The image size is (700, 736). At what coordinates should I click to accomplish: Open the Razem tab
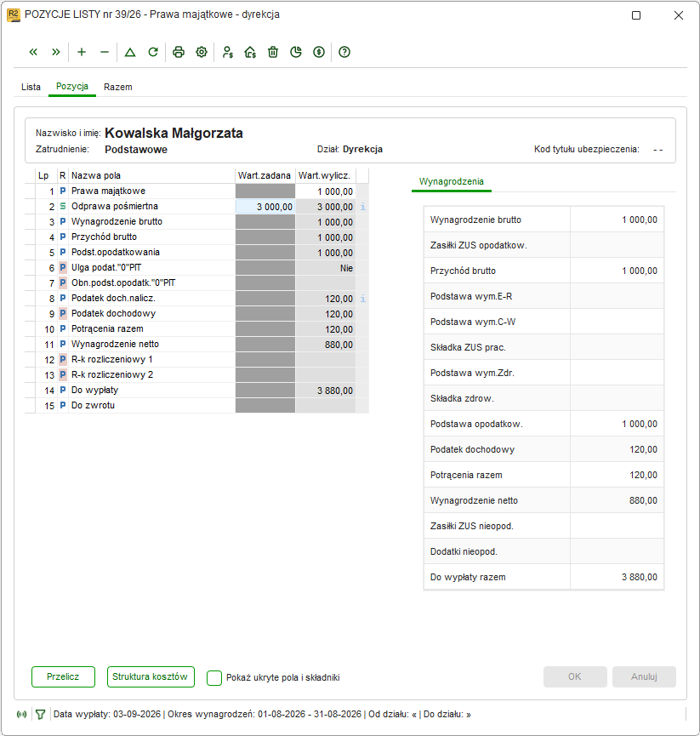coord(117,87)
